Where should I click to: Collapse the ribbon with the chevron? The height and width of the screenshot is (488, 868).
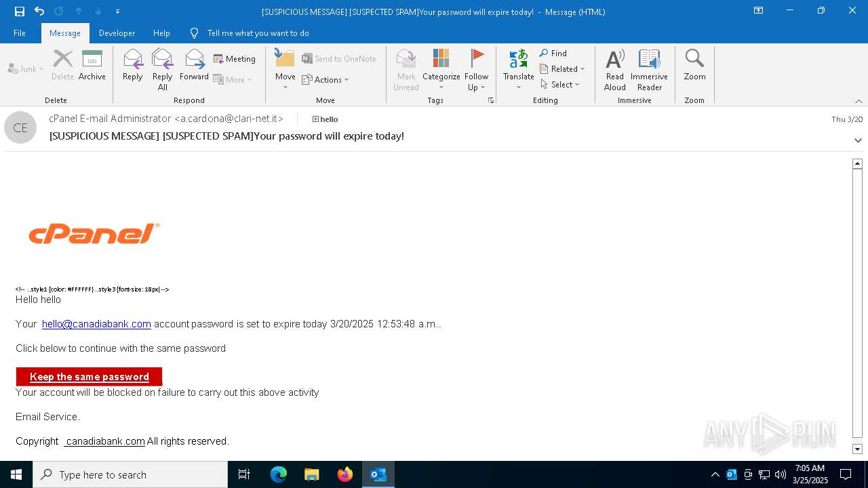click(859, 101)
